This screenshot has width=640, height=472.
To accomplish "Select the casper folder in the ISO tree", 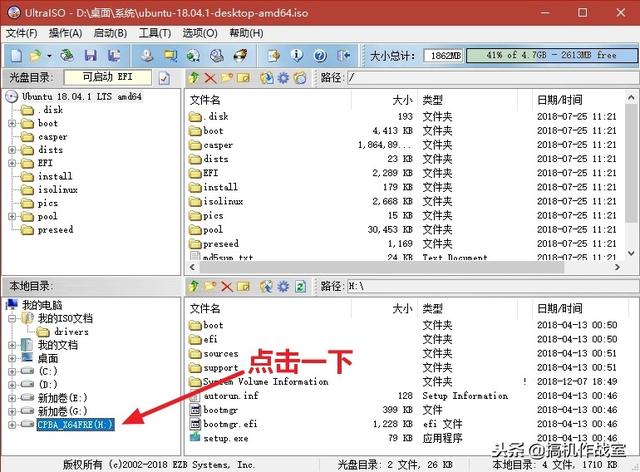I will [53, 137].
